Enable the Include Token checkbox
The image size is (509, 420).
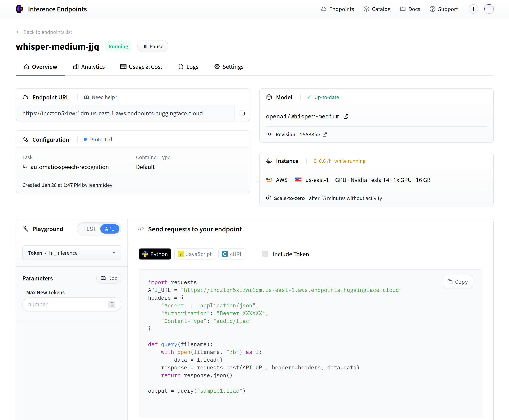point(265,254)
